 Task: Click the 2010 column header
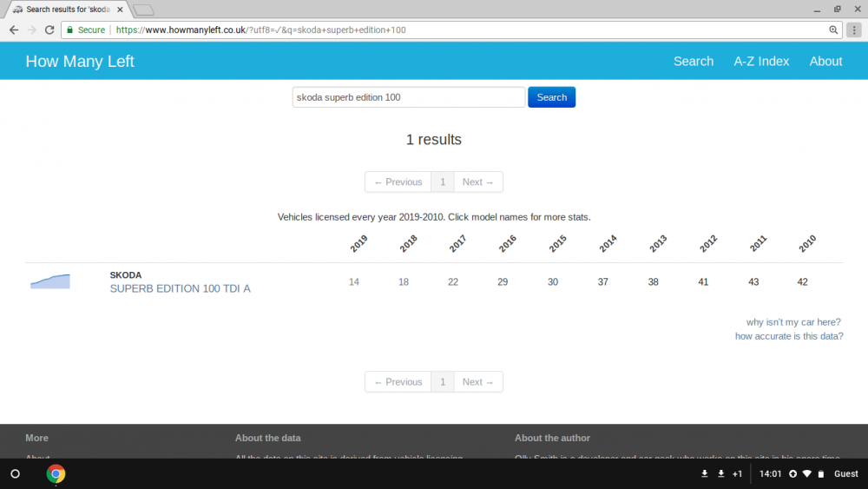coord(807,244)
